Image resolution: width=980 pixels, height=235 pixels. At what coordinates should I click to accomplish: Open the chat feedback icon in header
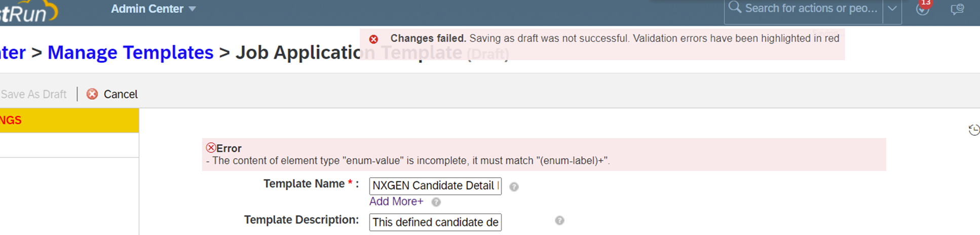point(957,9)
